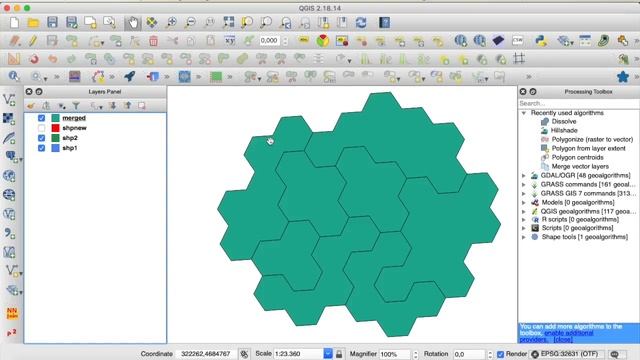This screenshot has height=360, width=640.
Task: Toggle the scale lock icon
Action: [x=339, y=354]
